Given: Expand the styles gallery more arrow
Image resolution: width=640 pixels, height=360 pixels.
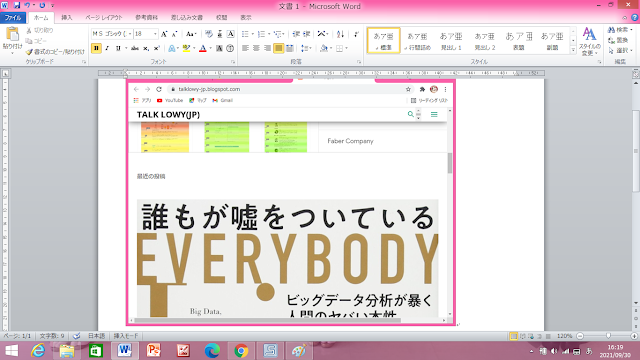Looking at the screenshot, I should [x=573, y=50].
